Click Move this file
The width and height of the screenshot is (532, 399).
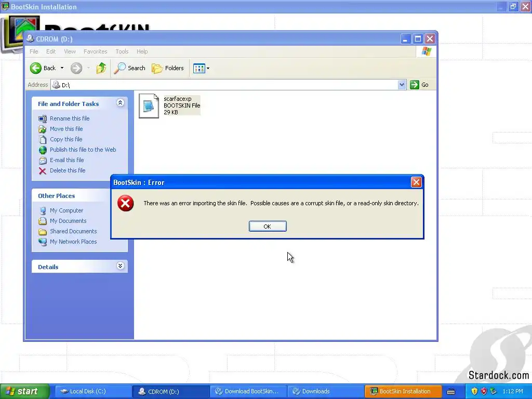coord(66,129)
